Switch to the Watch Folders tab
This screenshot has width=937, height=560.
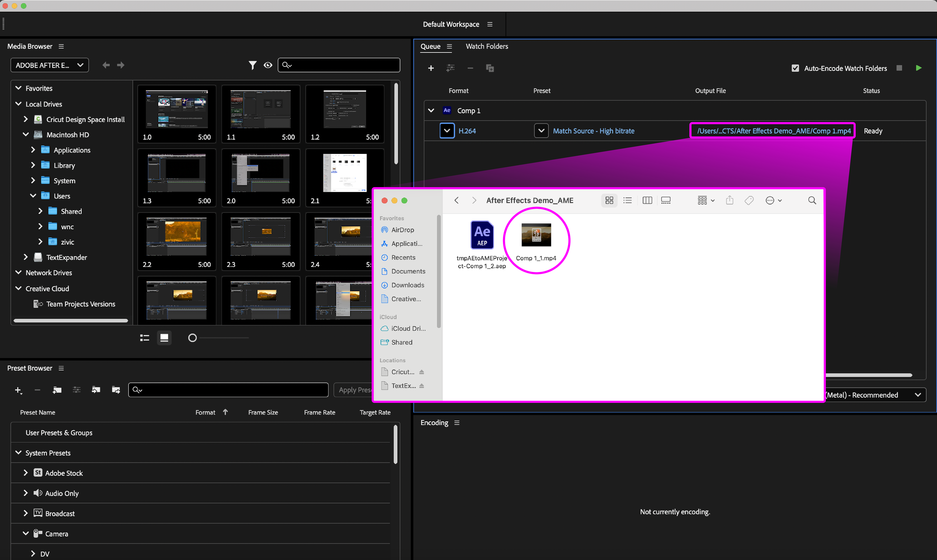pos(487,46)
